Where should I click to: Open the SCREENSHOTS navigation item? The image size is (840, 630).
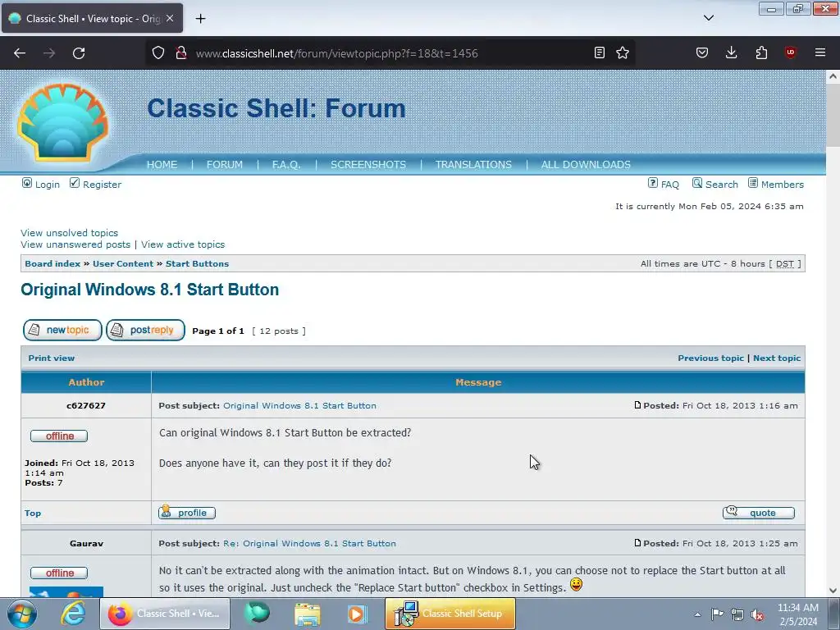click(368, 165)
